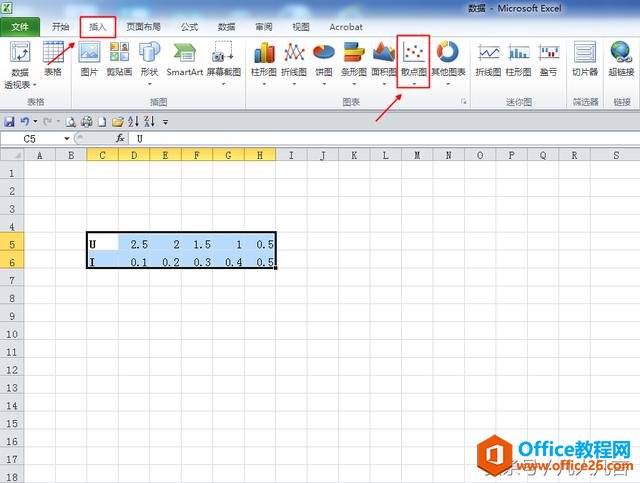Switch to the Formulas (公式) tab
The height and width of the screenshot is (483, 640).
(189, 27)
